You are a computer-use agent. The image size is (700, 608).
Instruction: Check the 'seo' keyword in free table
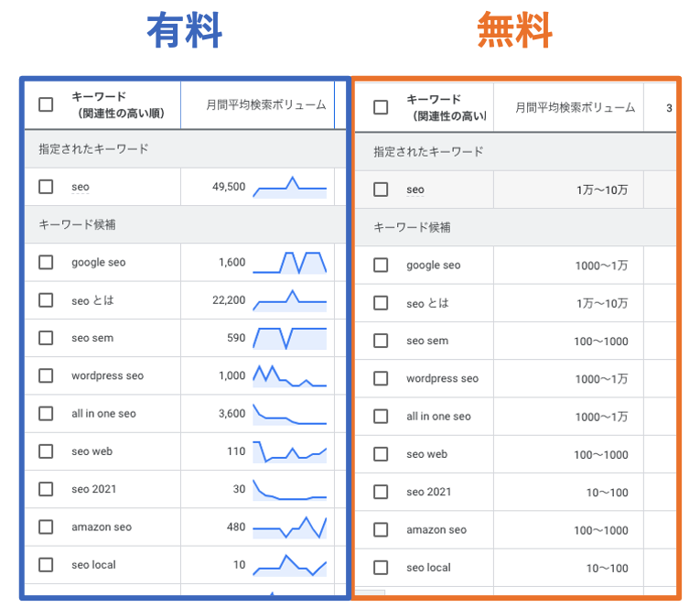click(x=381, y=190)
